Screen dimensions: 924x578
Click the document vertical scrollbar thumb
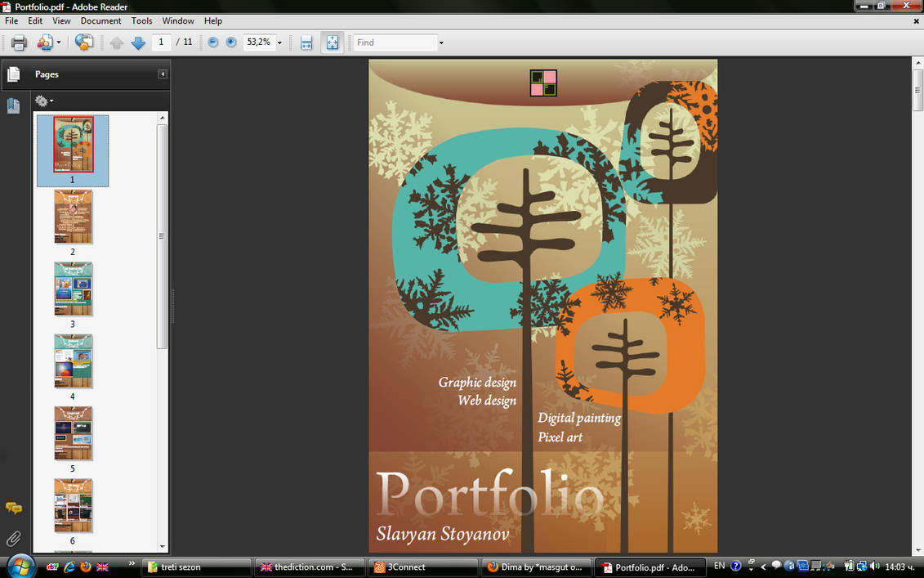(x=917, y=90)
